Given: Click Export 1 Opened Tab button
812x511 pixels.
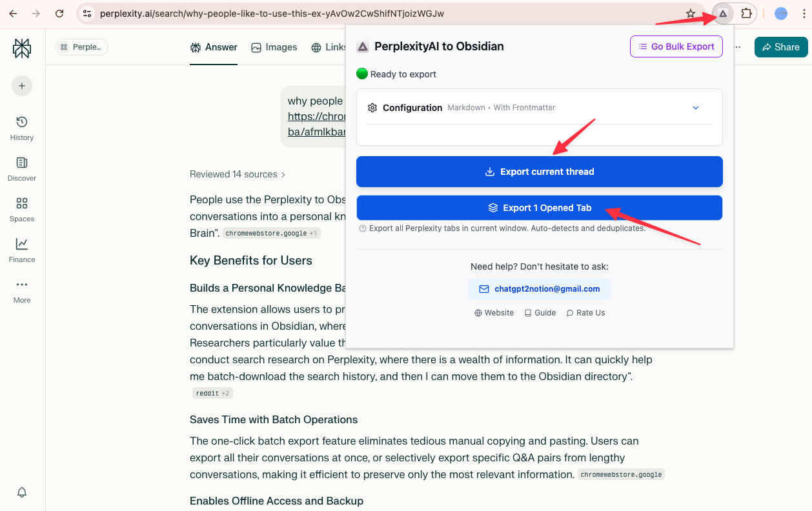Looking at the screenshot, I should [539, 208].
